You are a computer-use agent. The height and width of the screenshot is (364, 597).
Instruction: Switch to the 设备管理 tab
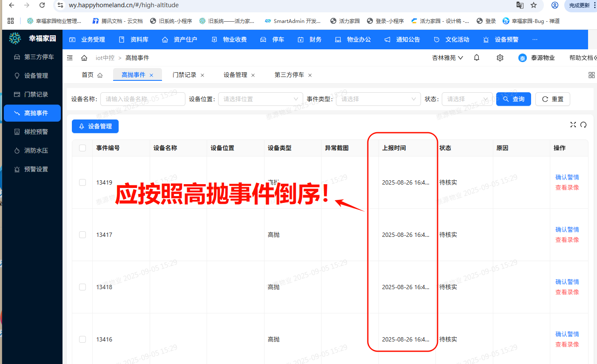(x=235, y=75)
